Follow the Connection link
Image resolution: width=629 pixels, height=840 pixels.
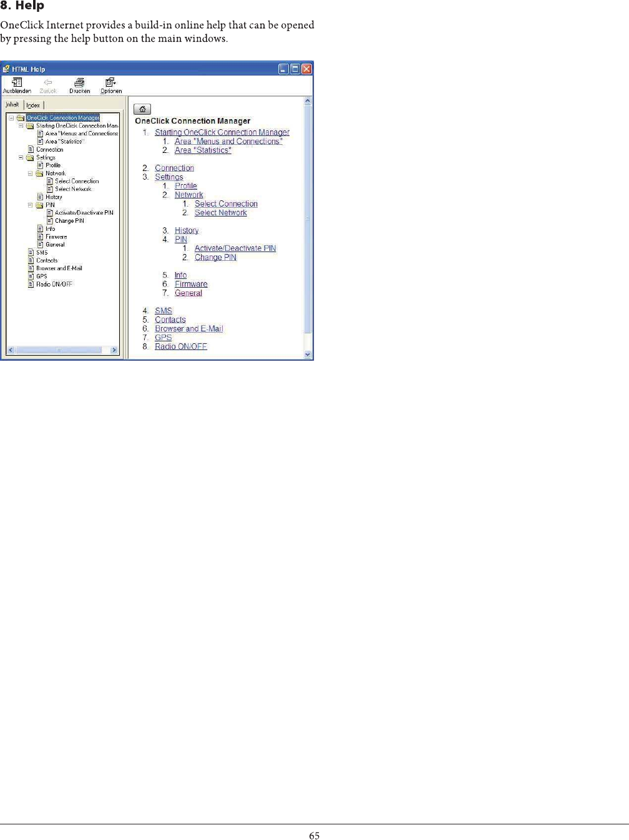click(174, 168)
